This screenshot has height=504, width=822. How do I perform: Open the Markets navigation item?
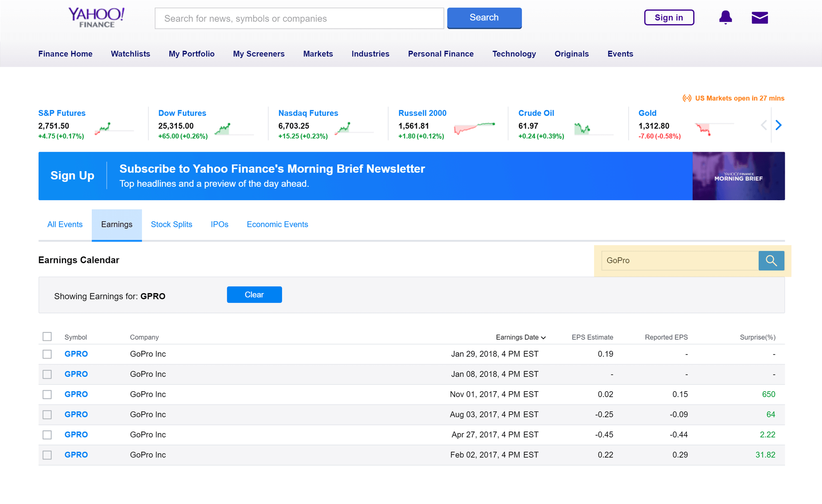tap(318, 54)
